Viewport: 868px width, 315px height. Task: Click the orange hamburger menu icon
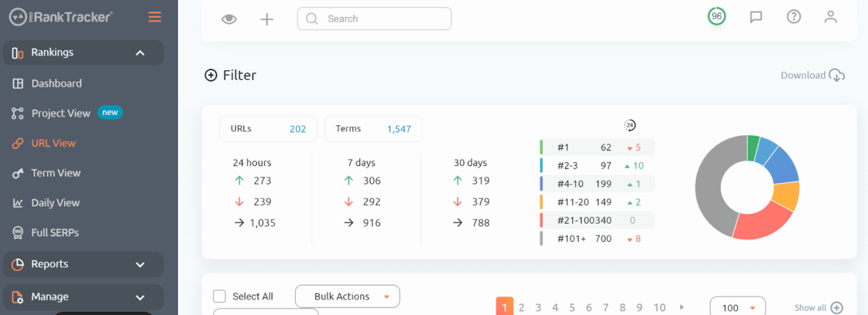[155, 17]
